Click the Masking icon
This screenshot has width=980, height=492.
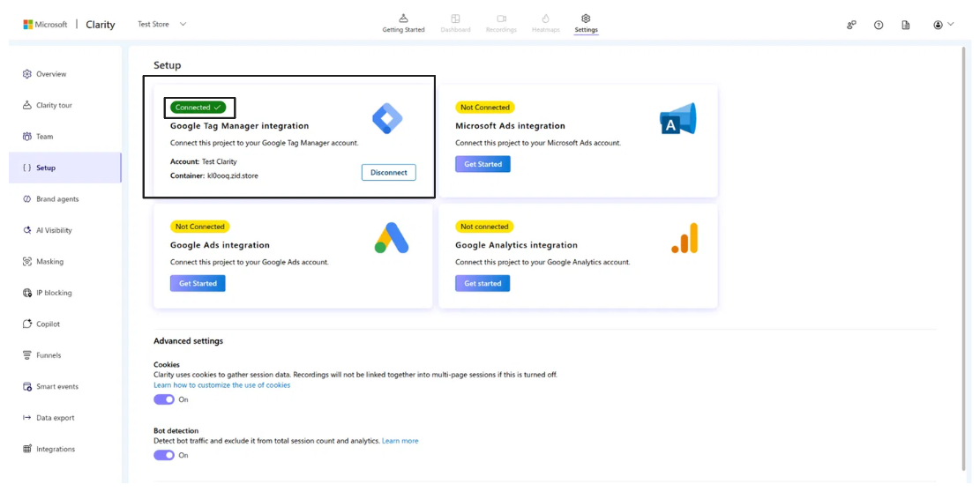pyautogui.click(x=26, y=261)
